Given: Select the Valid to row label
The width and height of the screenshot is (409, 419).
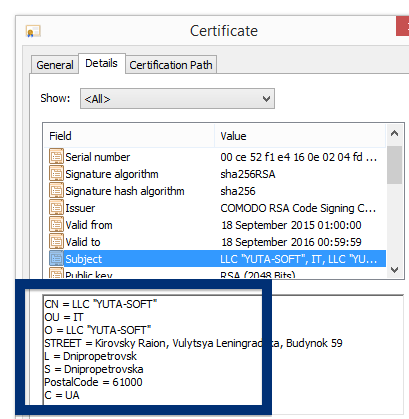Looking at the screenshot, I should [83, 242].
